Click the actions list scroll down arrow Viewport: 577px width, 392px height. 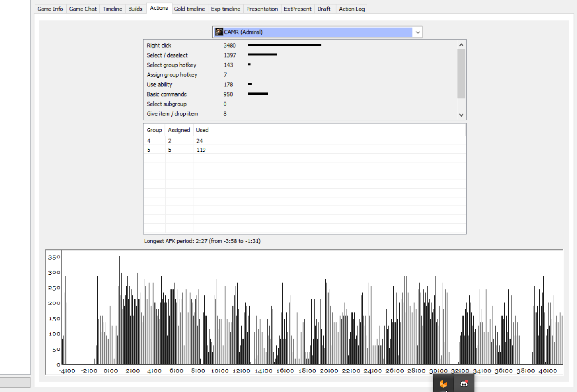(461, 115)
